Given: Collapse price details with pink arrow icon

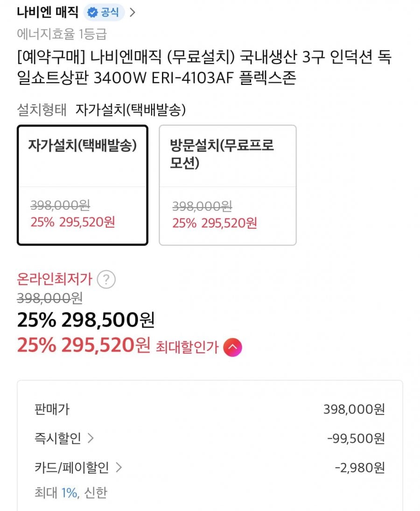Looking at the screenshot, I should 232,347.
